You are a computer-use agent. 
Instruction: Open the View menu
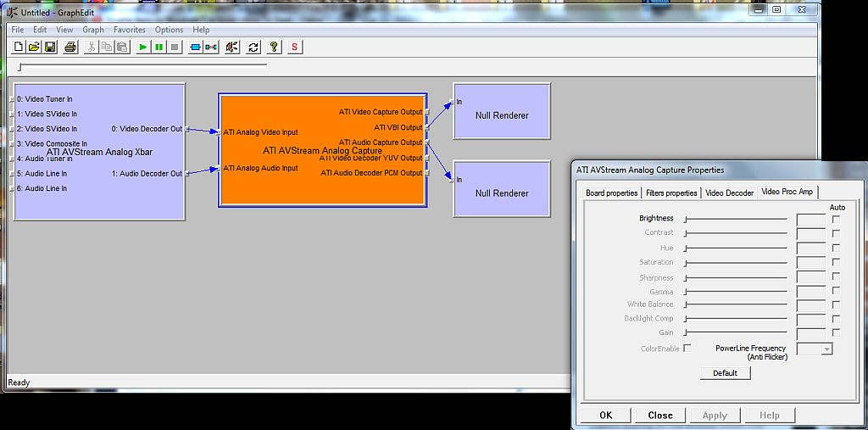tap(64, 30)
